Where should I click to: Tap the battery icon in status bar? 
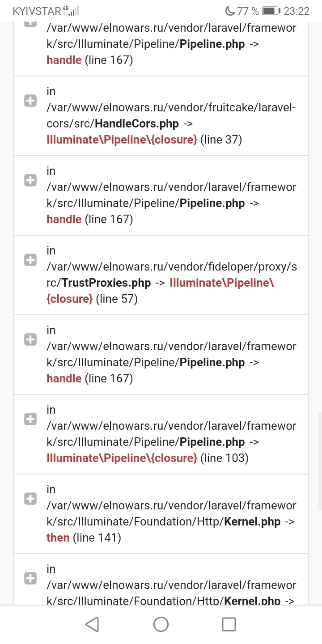pos(271,11)
